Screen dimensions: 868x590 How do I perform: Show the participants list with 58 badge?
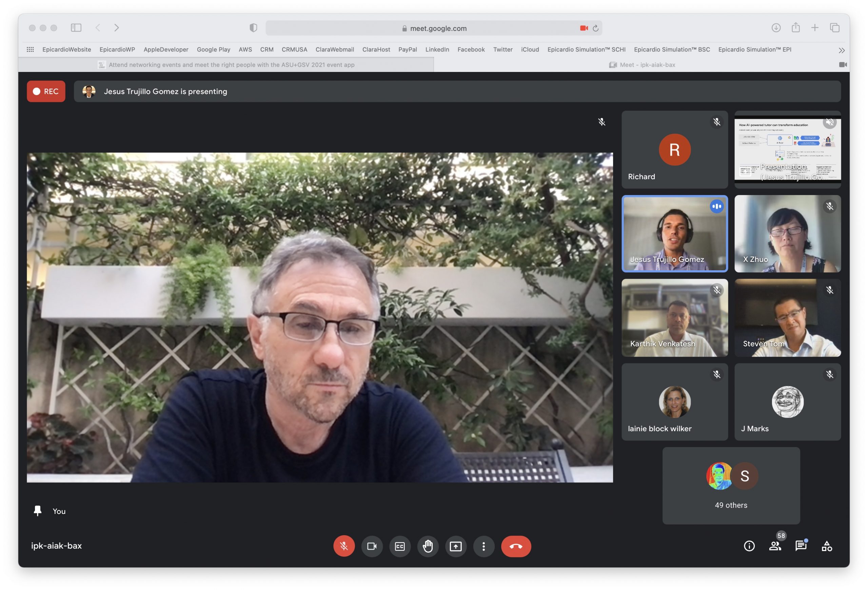tap(775, 546)
